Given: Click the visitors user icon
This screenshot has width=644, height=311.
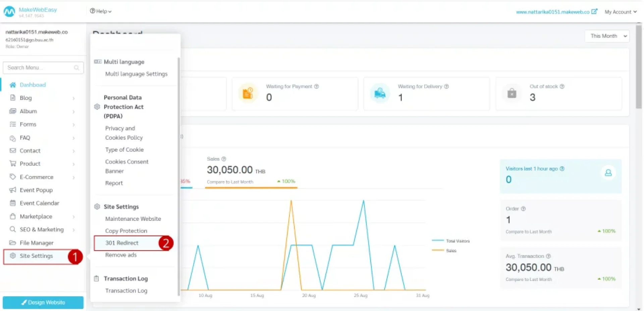Looking at the screenshot, I should point(608,173).
